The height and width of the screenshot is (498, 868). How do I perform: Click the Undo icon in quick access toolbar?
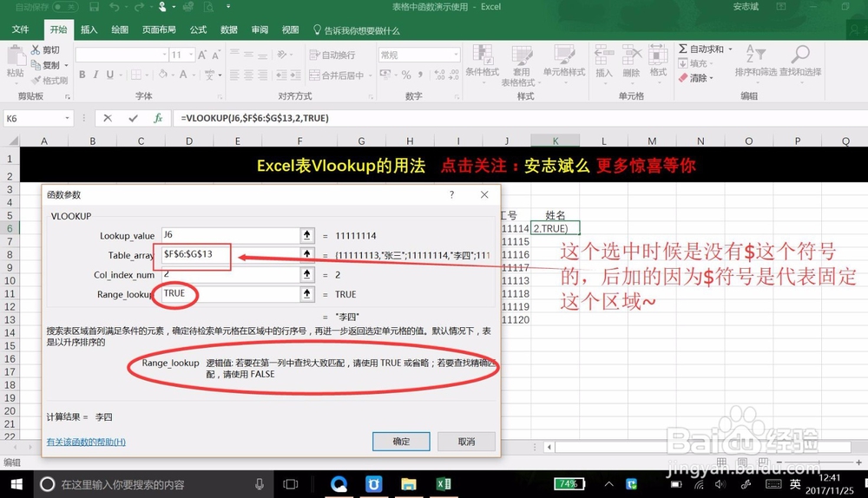tap(114, 7)
